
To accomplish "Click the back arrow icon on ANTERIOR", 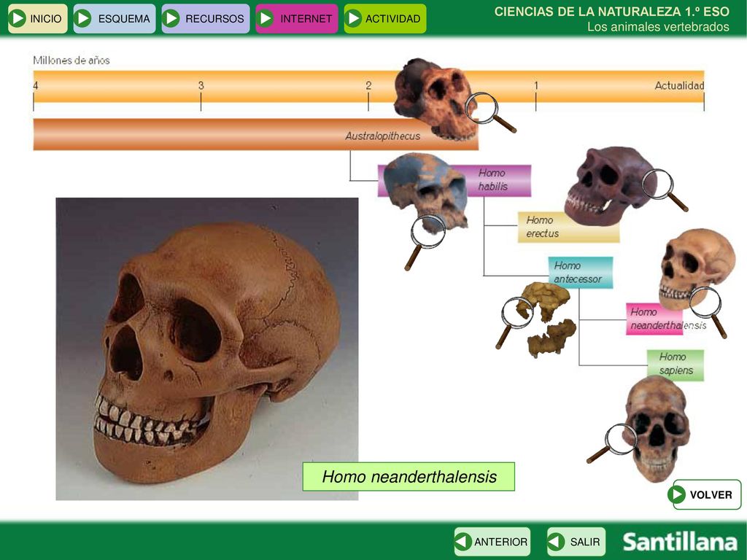I will click(463, 542).
